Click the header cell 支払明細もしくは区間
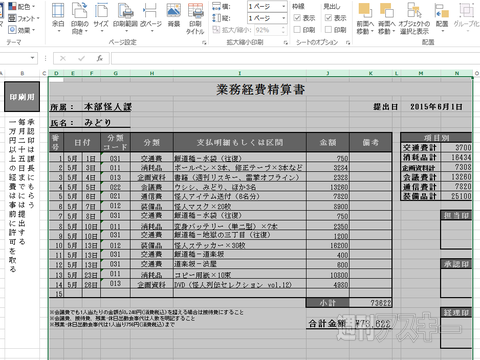 tap(240, 142)
